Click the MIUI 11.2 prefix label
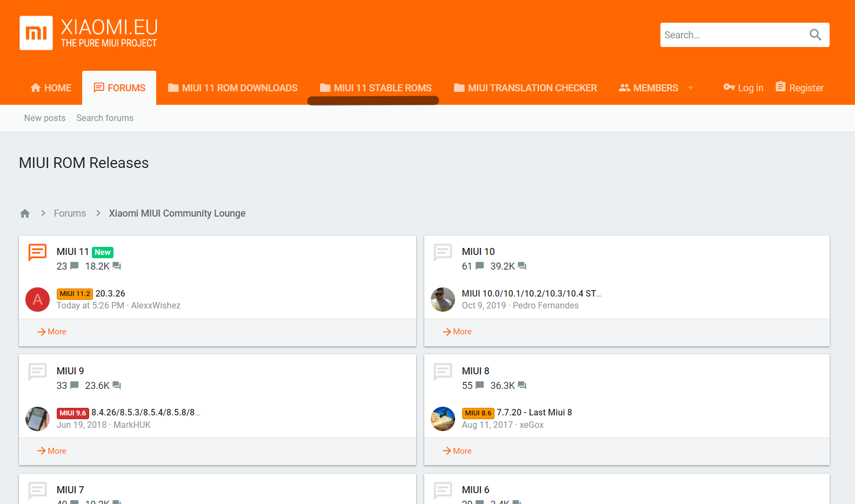Viewport: 855px width, 504px height. [75, 294]
